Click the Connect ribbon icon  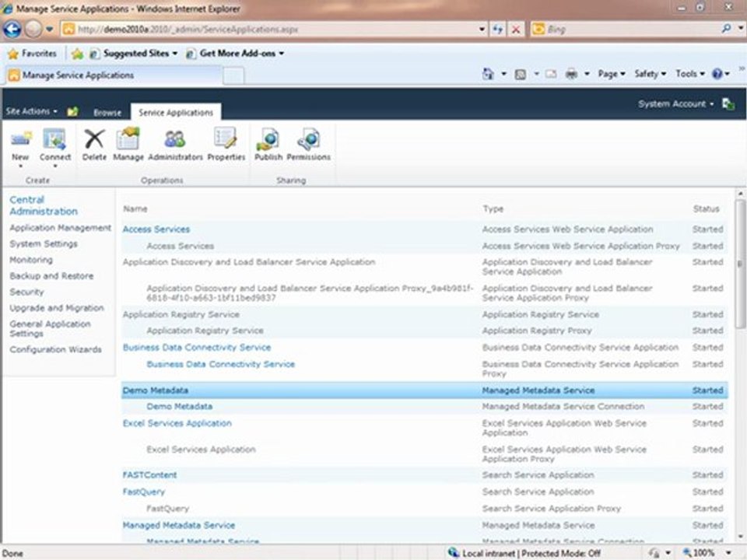pyautogui.click(x=54, y=140)
